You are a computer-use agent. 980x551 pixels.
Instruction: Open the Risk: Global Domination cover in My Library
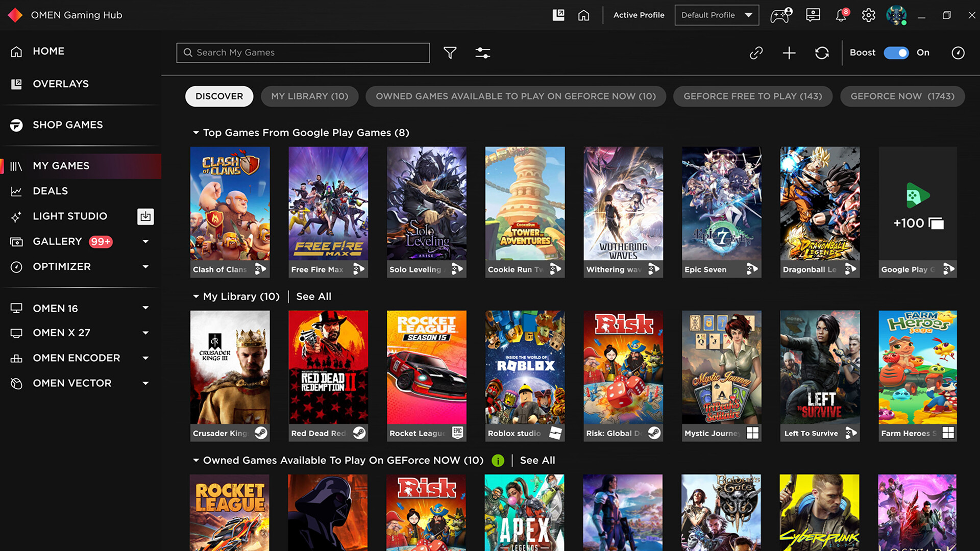623,367
